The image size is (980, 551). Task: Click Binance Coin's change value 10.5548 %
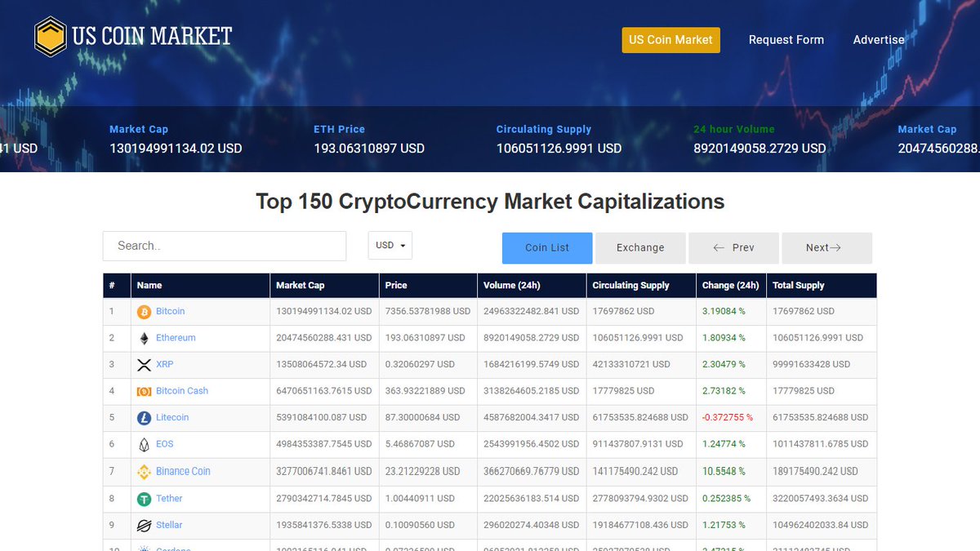[x=724, y=471]
